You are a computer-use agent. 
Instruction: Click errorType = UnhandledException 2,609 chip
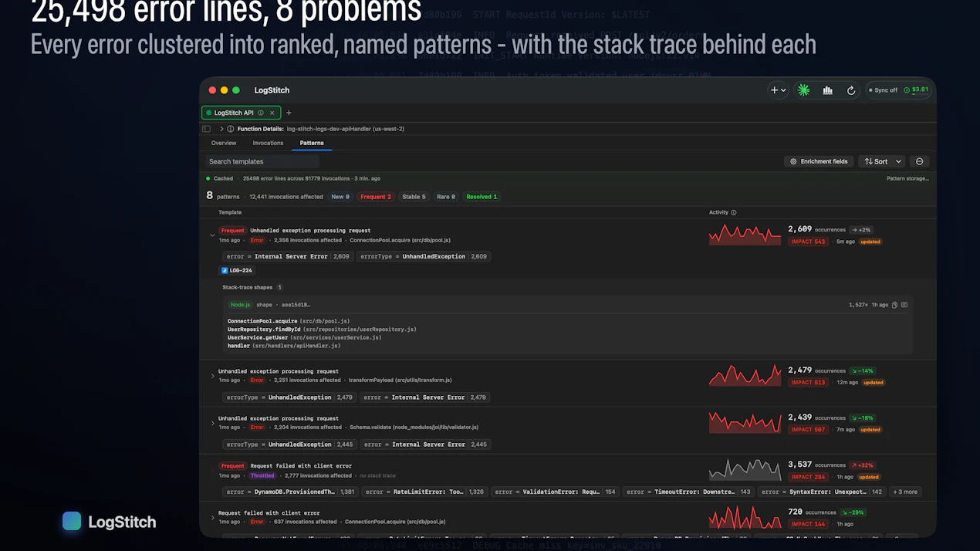(x=423, y=256)
